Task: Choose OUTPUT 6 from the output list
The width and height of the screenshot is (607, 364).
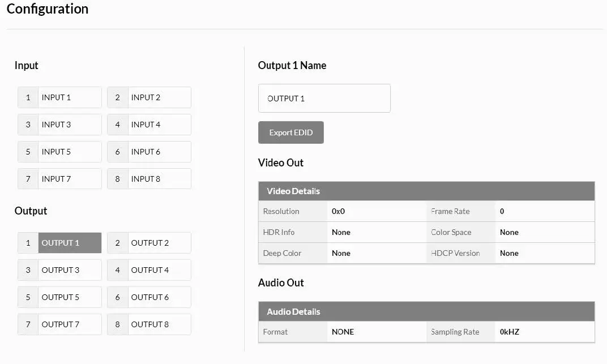Action: coord(149,297)
